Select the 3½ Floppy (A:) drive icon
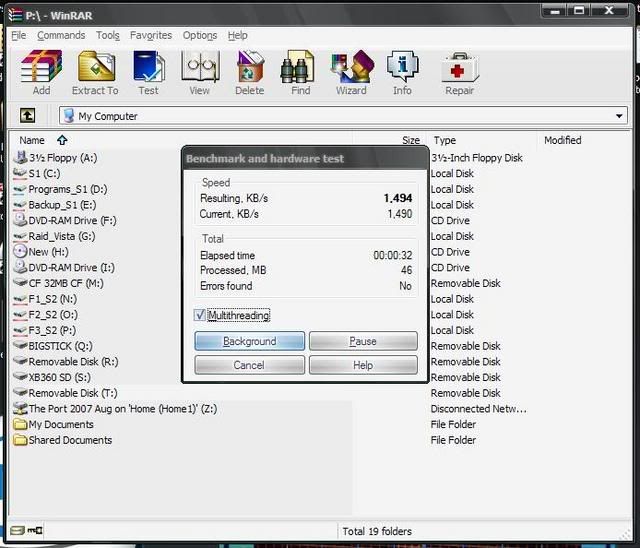Screen dimensions: 640x548 click(20, 157)
